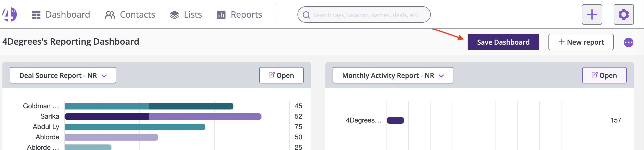Click the Abdul Ly teal bar
The height and width of the screenshot is (150, 644).
pyautogui.click(x=135, y=127)
